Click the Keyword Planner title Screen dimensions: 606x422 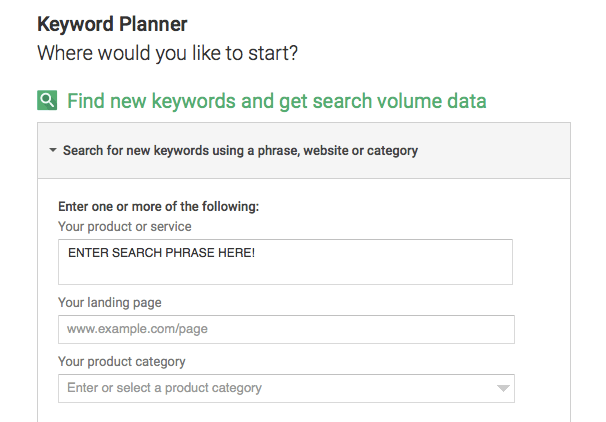pos(112,24)
